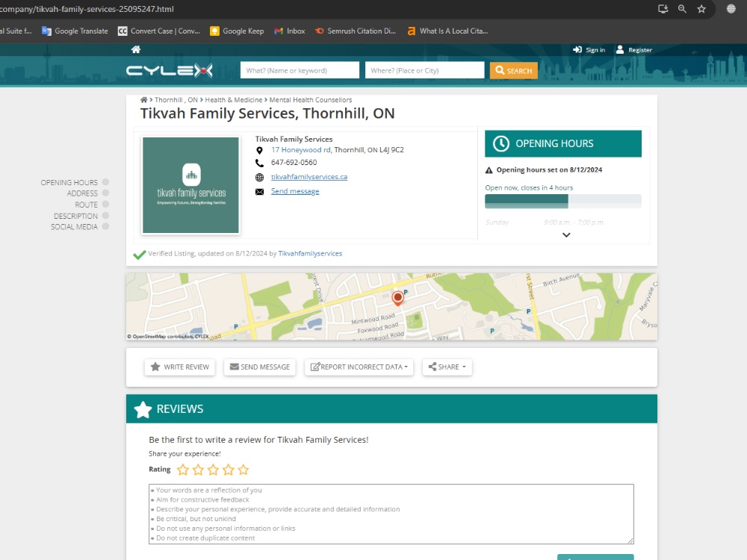This screenshot has width=747, height=560.
Task: Open the Gmail Inbox bookmark
Action: pyautogui.click(x=290, y=31)
